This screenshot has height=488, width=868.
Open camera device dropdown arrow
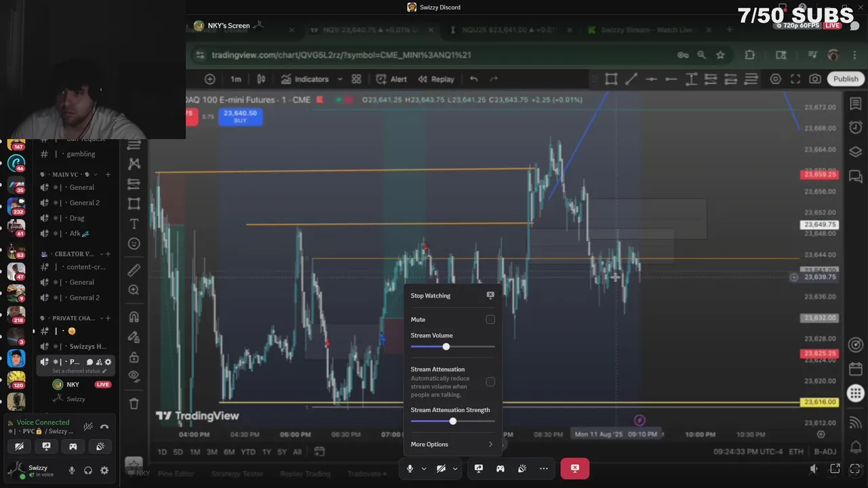456,468
